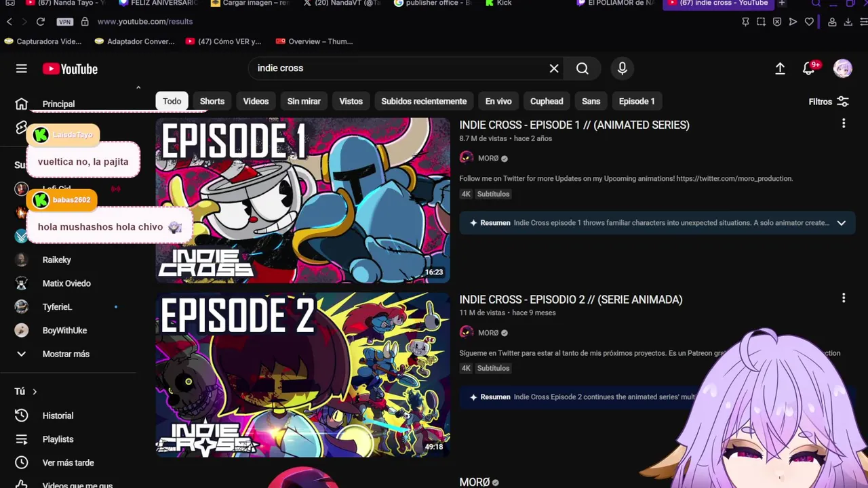Open Raikeky subscription channel

click(x=57, y=260)
